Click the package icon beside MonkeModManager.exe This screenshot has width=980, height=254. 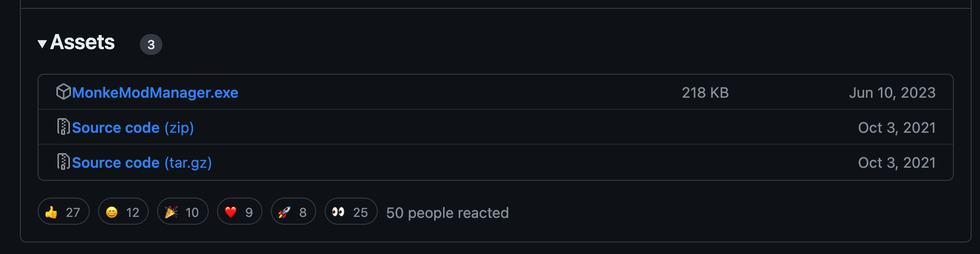coord(63,92)
